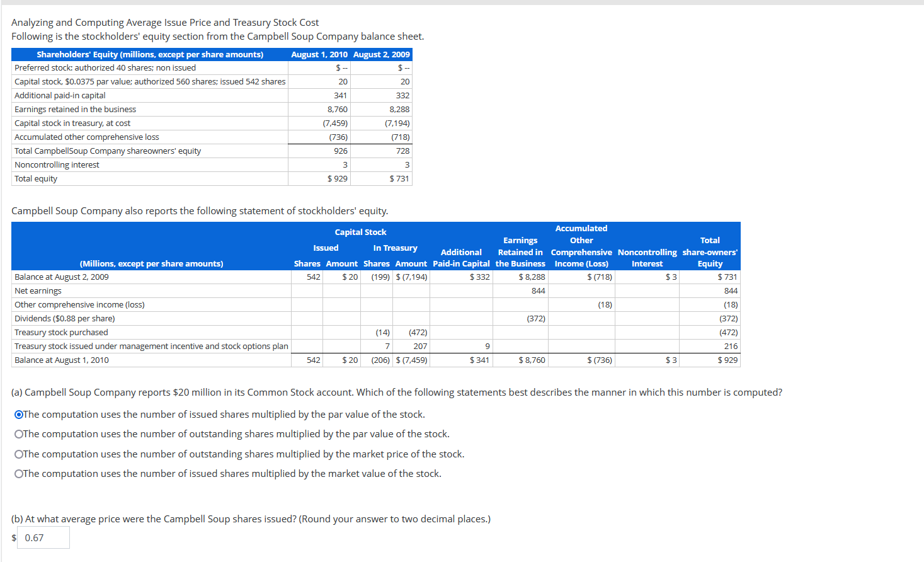924x562 pixels.
Task: Select the "issued shares multiplied by par value" option
Action: tap(18, 414)
